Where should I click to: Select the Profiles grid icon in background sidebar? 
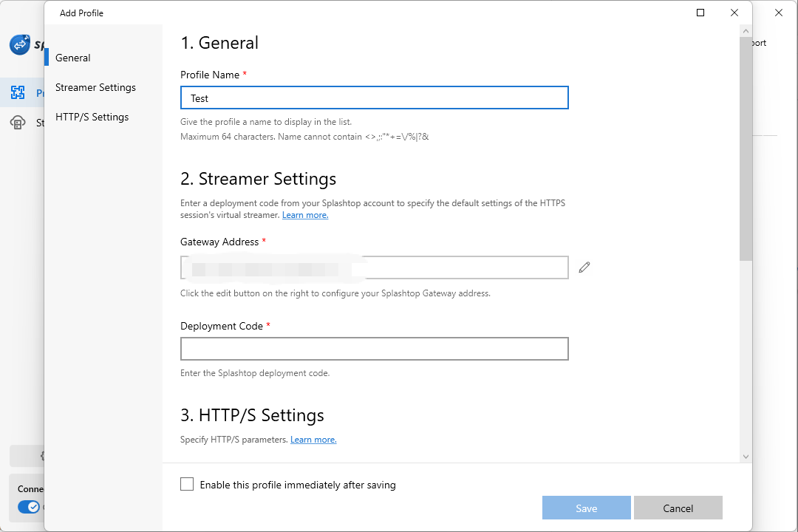[18, 92]
